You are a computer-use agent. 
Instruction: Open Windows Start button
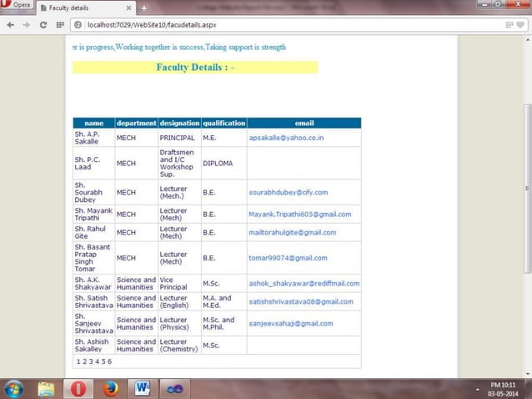[14, 389]
